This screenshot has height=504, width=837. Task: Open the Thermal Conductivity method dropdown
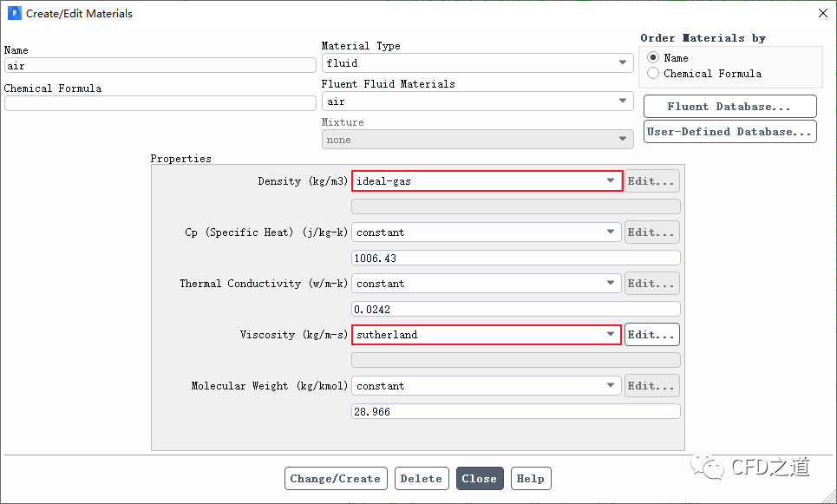pos(487,284)
